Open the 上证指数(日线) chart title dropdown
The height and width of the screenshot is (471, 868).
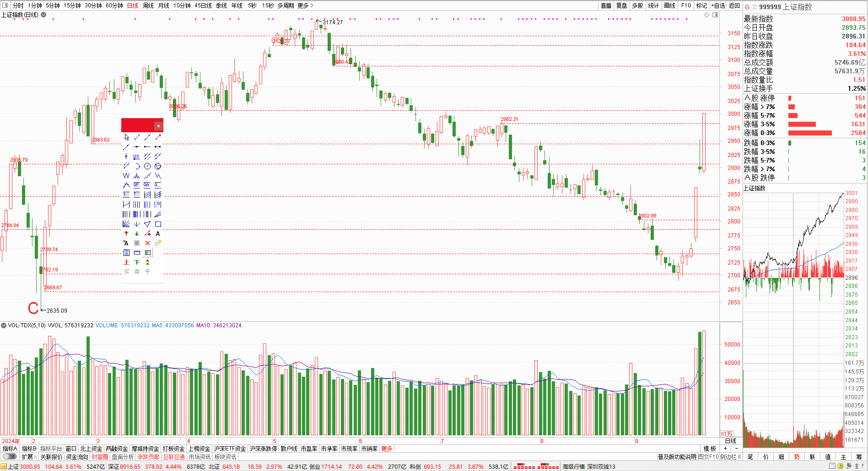click(x=43, y=15)
